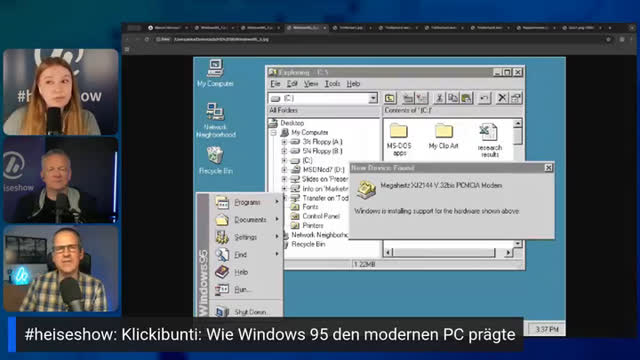Choose Run... in the Start menu
This screenshot has width=640, height=360.
pos(247,290)
